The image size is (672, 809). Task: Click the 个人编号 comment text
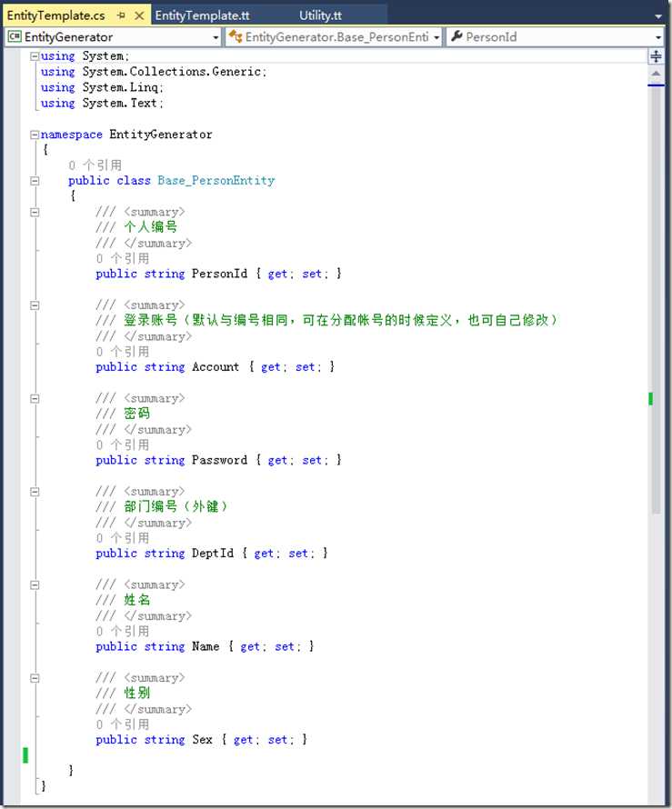[150, 227]
